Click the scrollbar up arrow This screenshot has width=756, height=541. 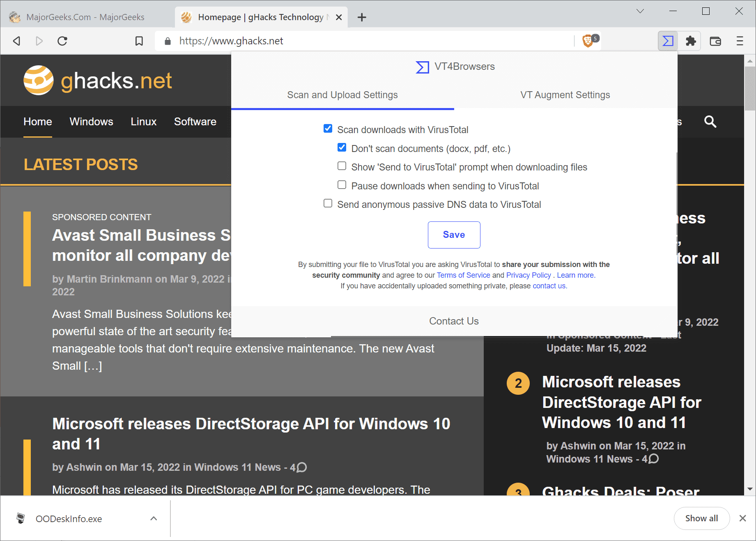click(x=750, y=61)
